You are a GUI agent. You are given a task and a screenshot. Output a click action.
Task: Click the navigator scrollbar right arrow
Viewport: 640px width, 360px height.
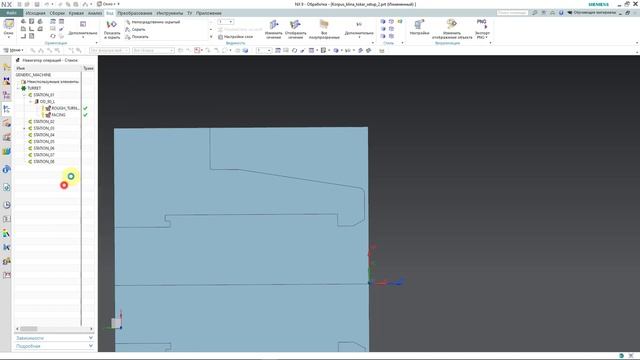91,329
